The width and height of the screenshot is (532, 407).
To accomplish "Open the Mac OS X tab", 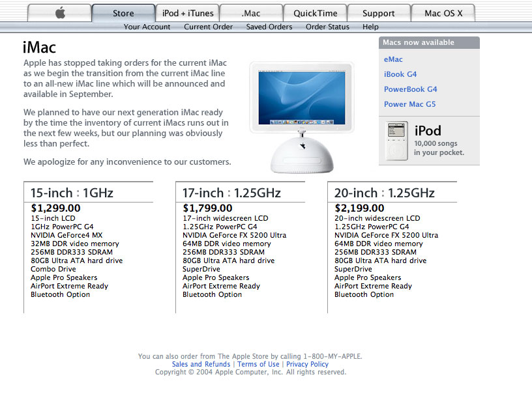I will pyautogui.click(x=443, y=13).
